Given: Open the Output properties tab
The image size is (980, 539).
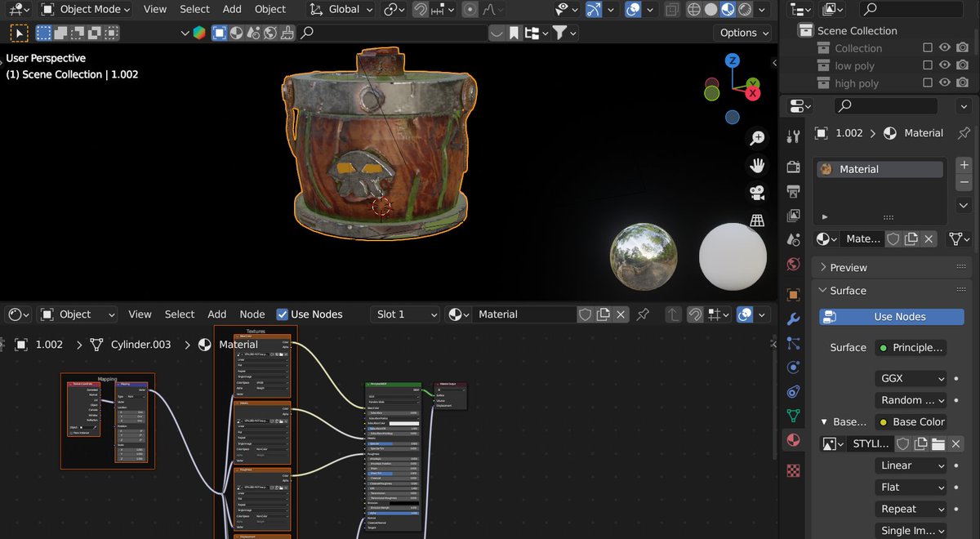Looking at the screenshot, I should point(792,192).
